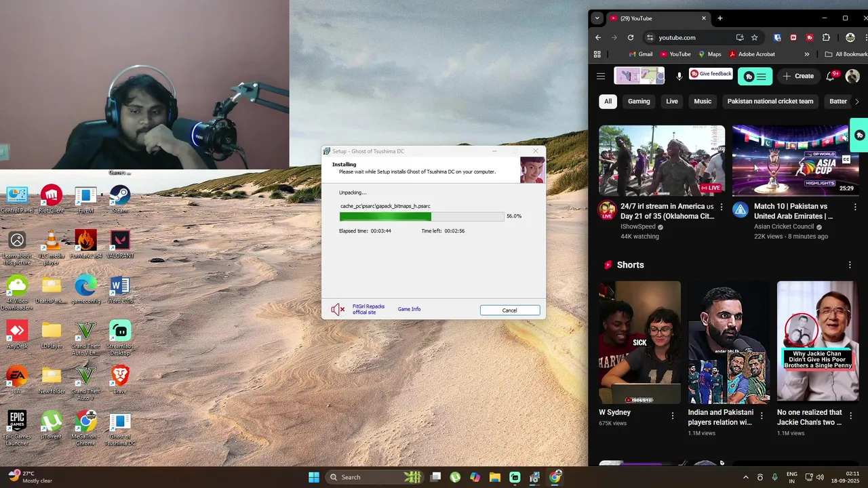868x488 pixels.
Task: Open the Asia Cup highlights thumbnail
Action: click(795, 161)
